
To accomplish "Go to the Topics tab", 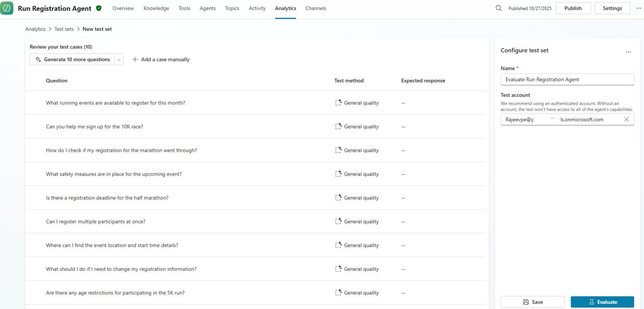I will point(232,8).
